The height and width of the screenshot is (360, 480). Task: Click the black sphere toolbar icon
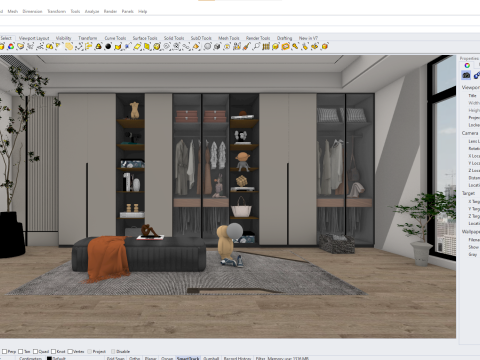click(108, 46)
